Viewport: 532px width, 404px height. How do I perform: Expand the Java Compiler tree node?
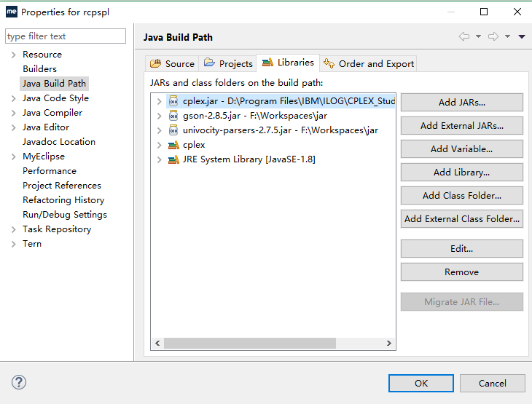pos(13,113)
